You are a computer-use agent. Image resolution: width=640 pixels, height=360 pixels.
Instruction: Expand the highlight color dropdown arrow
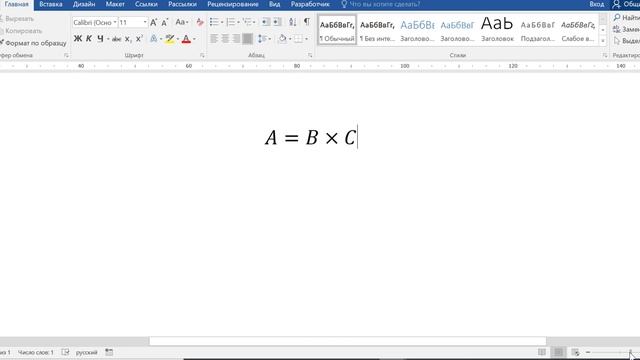pyautogui.click(x=178, y=39)
